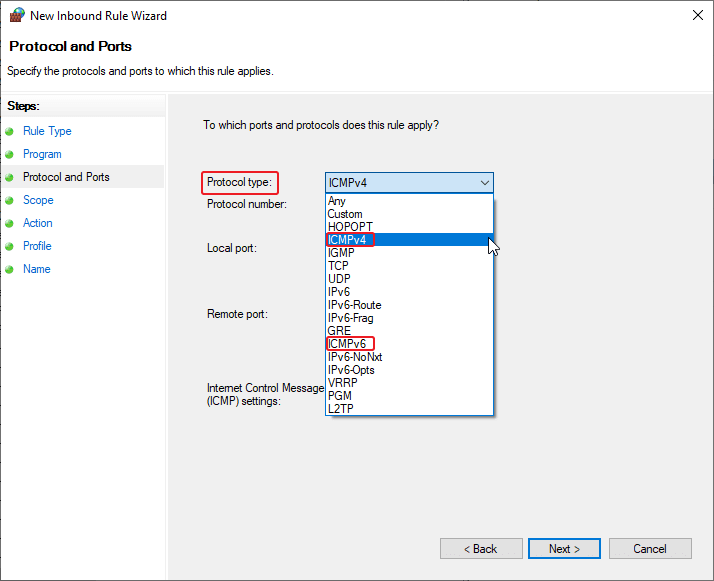Click the firewall wizard icon in title bar

click(17, 16)
